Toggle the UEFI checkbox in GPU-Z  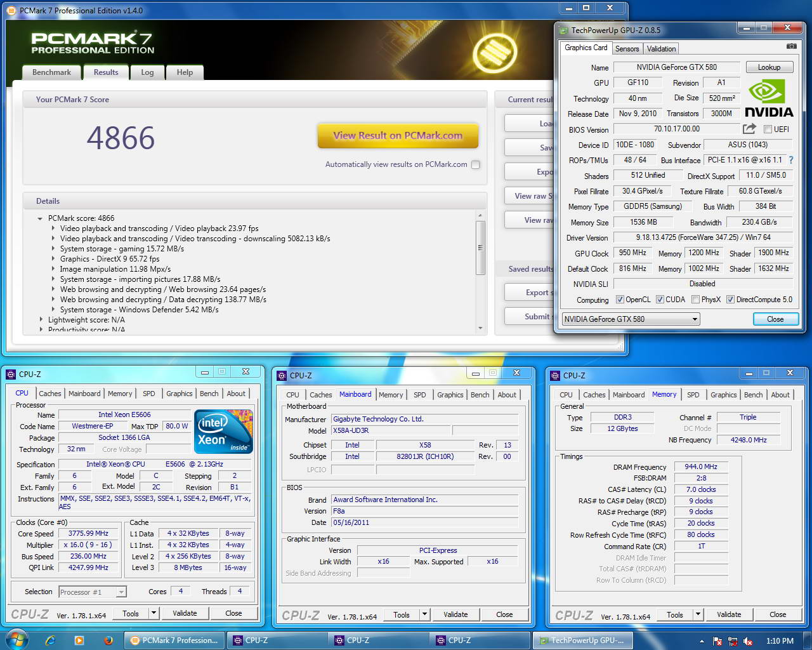(768, 129)
